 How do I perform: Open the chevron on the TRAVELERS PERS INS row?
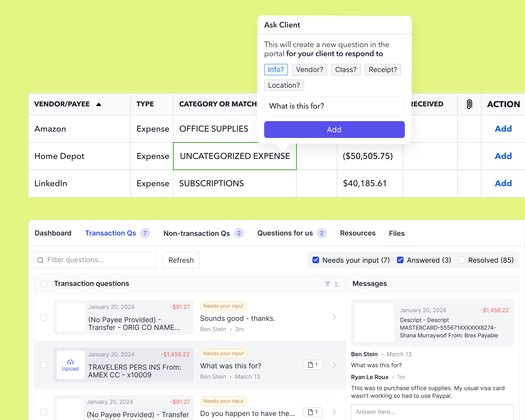click(x=334, y=365)
